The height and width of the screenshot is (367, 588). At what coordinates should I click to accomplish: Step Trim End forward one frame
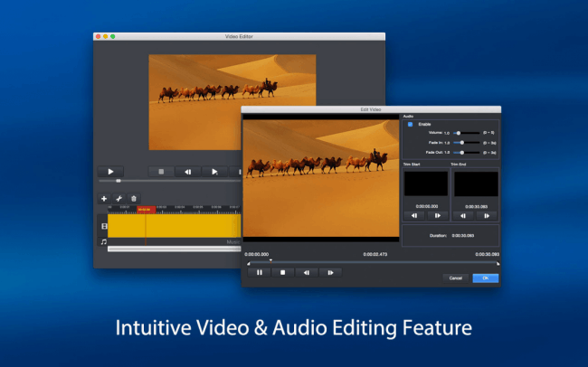click(488, 215)
